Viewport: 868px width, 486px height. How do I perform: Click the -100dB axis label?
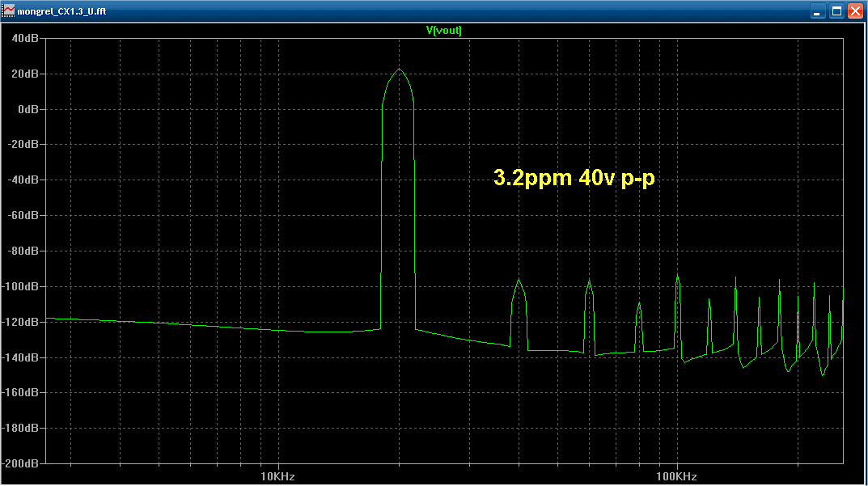20,286
